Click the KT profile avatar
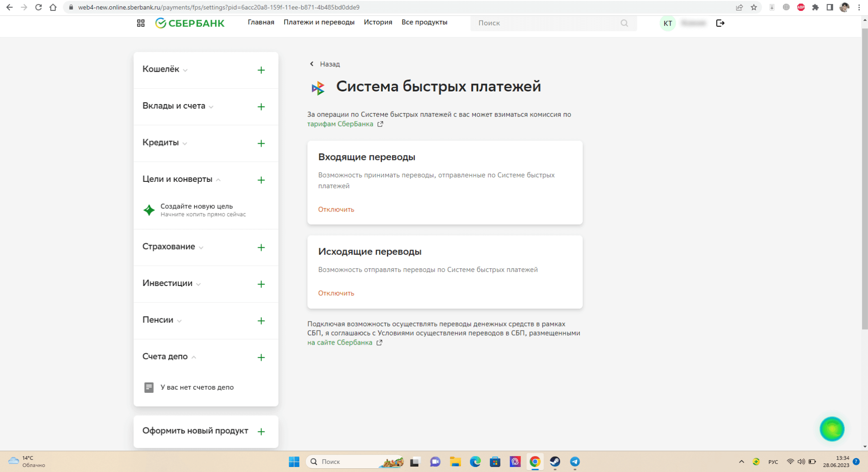 point(667,23)
